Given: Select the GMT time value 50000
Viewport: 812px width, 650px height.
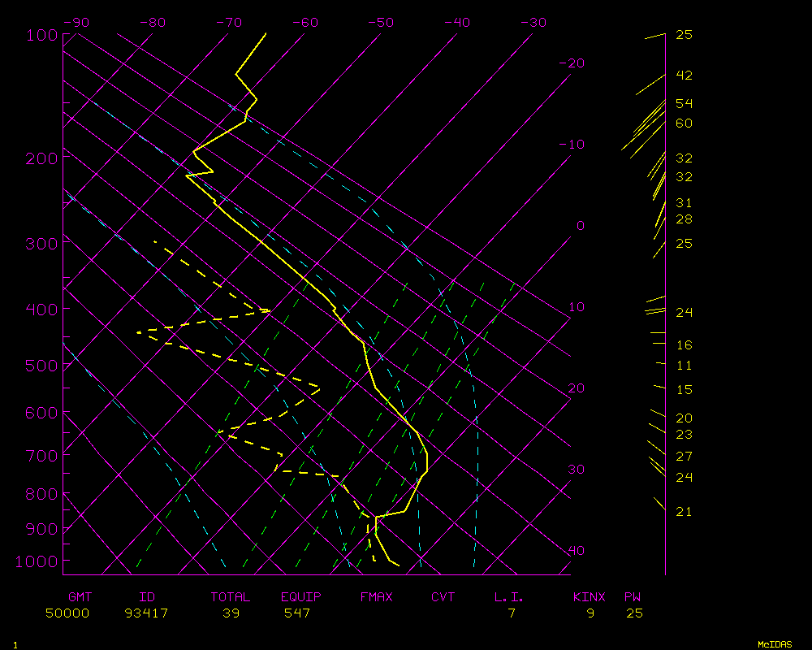Looking at the screenshot, I should point(67,613).
